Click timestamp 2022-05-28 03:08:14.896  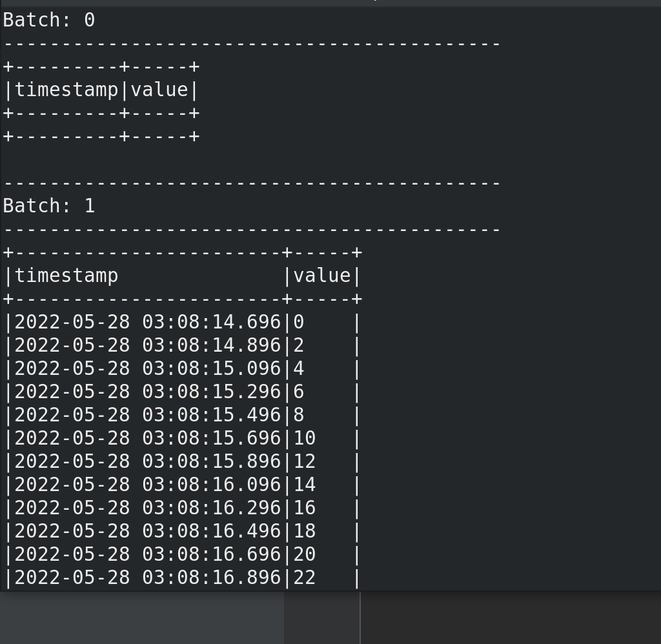point(148,346)
